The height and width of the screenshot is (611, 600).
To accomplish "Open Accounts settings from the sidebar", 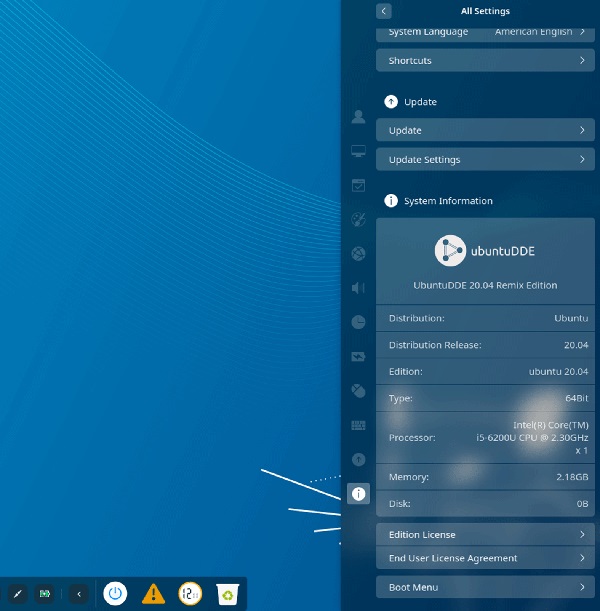I will click(358, 117).
